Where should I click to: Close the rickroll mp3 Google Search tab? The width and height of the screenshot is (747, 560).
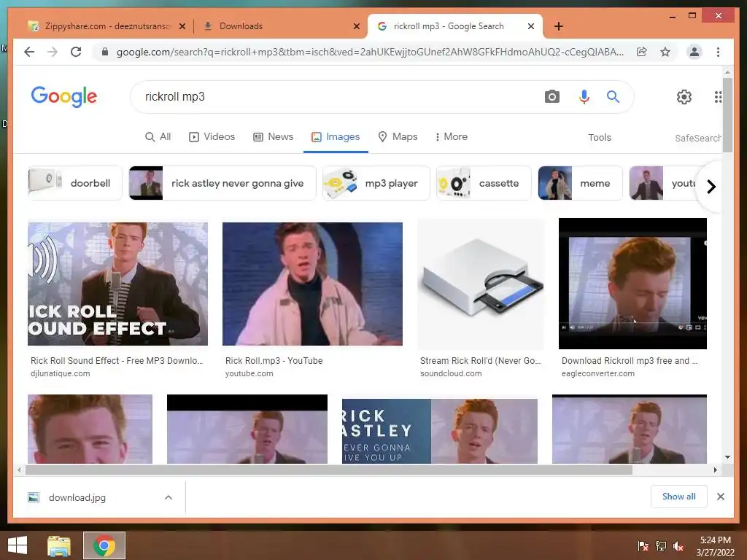click(531, 26)
